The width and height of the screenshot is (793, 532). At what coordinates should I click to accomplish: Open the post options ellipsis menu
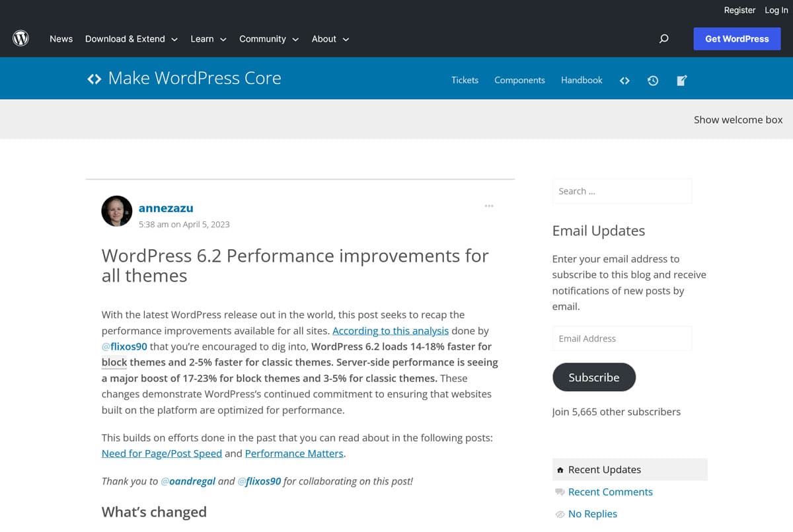(489, 206)
